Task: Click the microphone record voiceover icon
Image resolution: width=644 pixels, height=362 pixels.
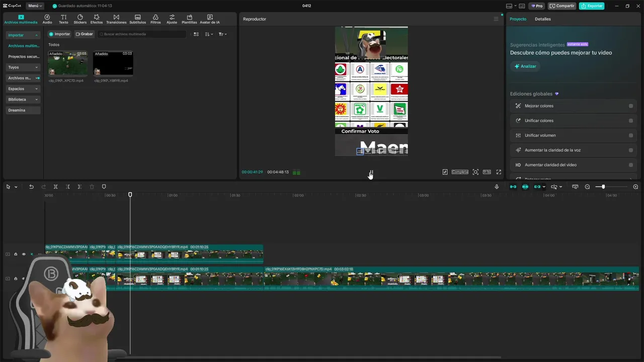Action: [x=497, y=187]
